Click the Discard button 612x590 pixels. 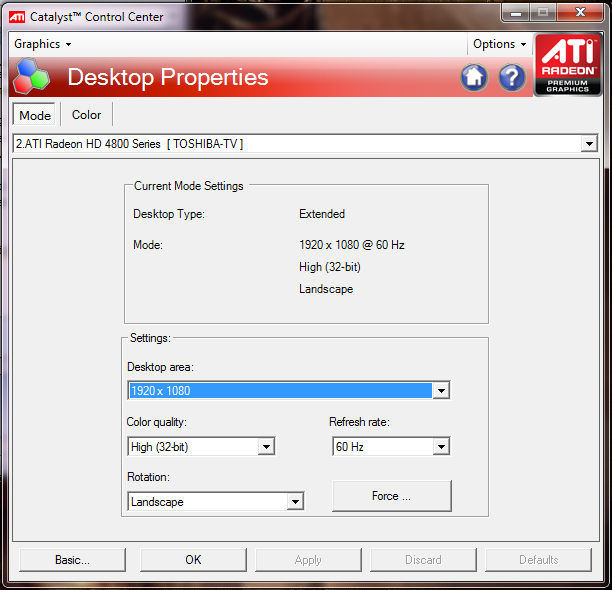click(423, 560)
